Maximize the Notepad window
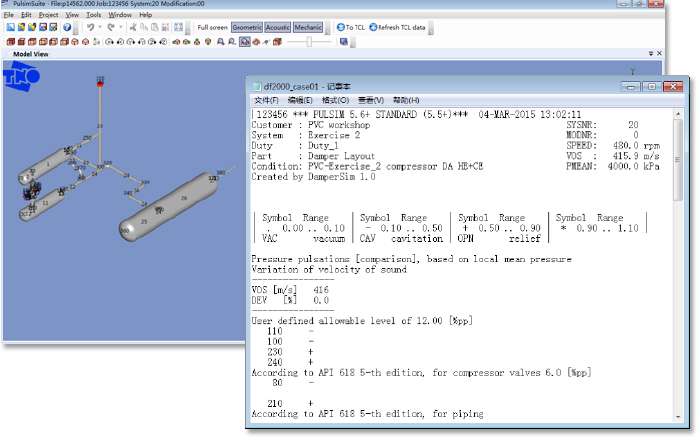This screenshot has height=437, width=697. [x=652, y=86]
